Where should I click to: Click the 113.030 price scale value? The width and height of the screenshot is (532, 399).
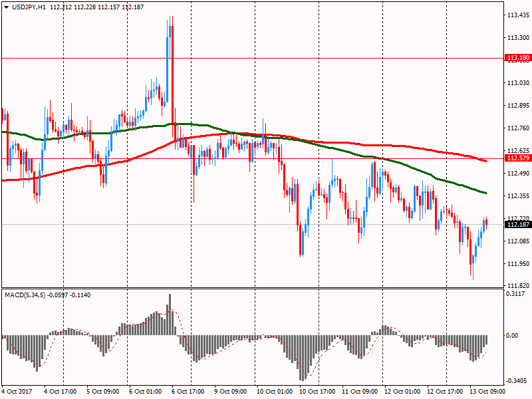(x=518, y=83)
